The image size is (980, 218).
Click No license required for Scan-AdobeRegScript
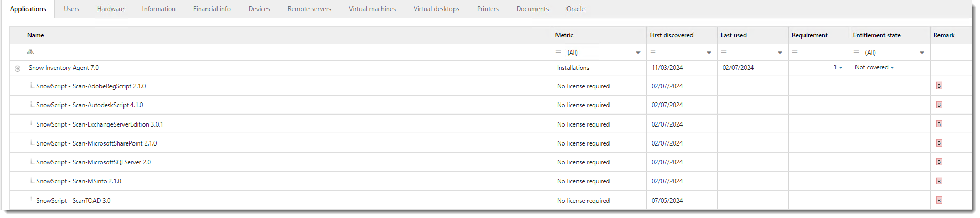583,86
